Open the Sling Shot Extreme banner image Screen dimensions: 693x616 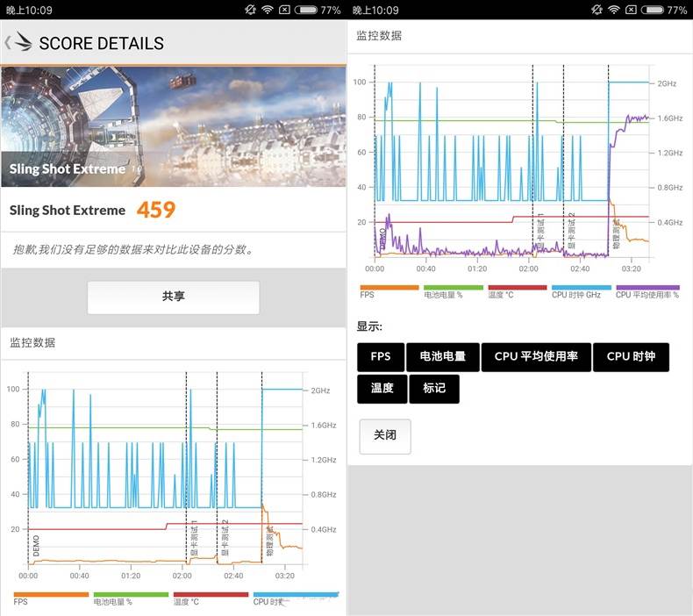(x=173, y=123)
